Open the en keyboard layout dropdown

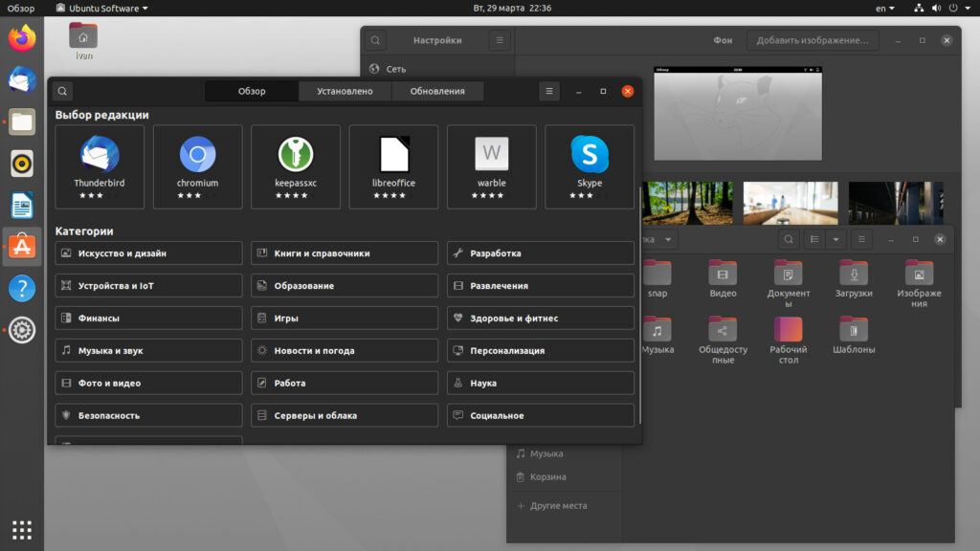885,9
